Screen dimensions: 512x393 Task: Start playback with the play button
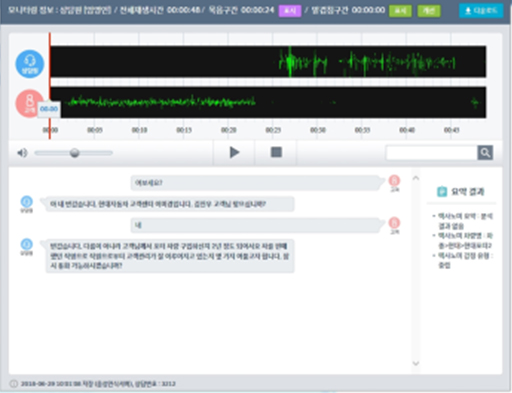click(234, 152)
